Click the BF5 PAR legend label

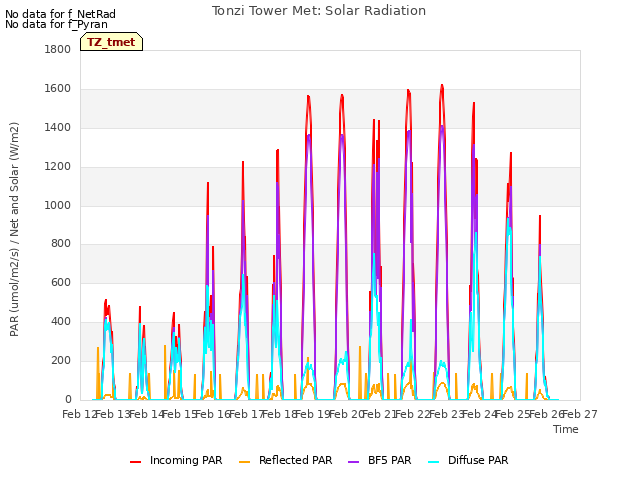click(x=389, y=460)
